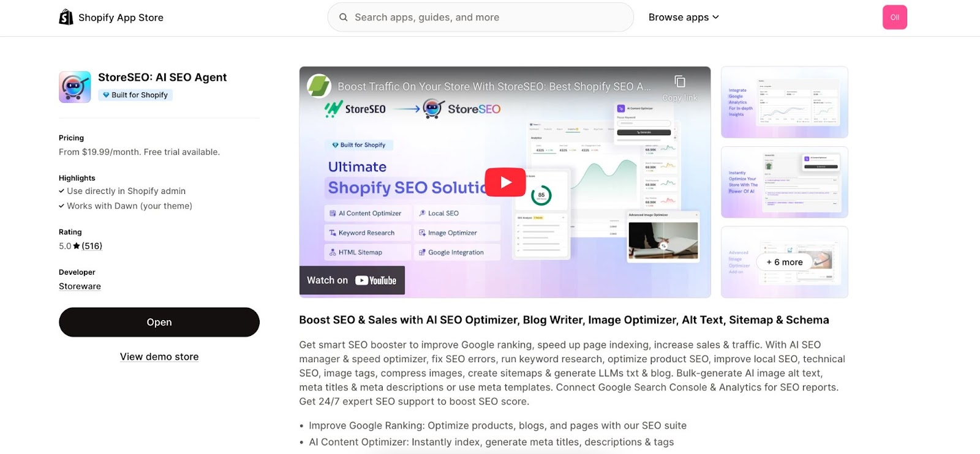This screenshot has height=454, width=980.
Task: Click the Built for Shopify badge
Action: coord(135,95)
